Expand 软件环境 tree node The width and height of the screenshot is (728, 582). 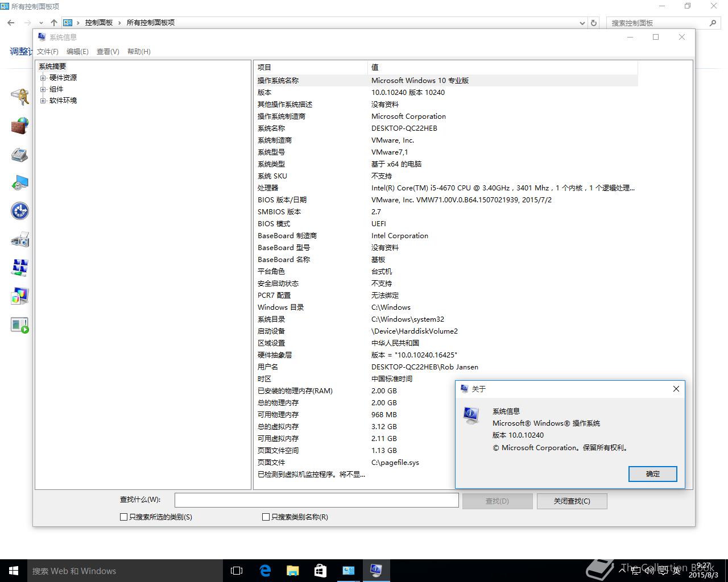(x=43, y=101)
